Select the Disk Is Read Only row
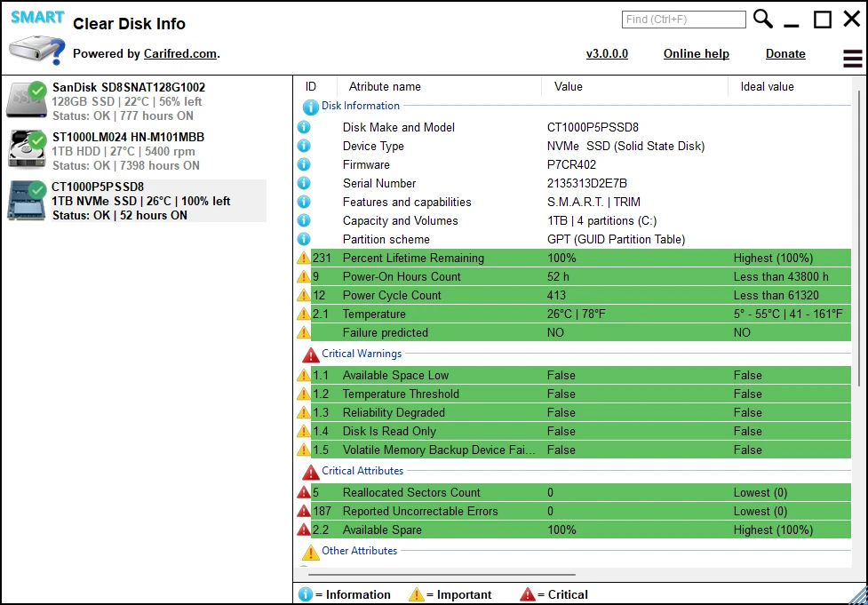The image size is (868, 605). (574, 431)
